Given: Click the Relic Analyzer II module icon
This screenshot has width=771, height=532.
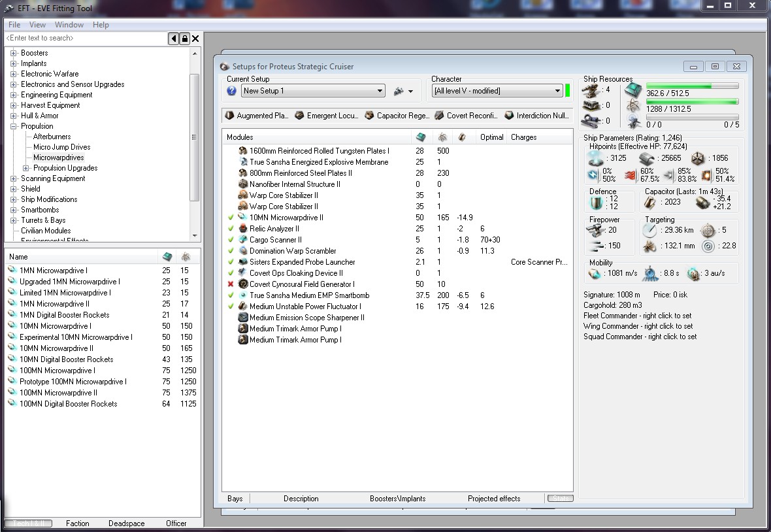Looking at the screenshot, I should [x=242, y=229].
